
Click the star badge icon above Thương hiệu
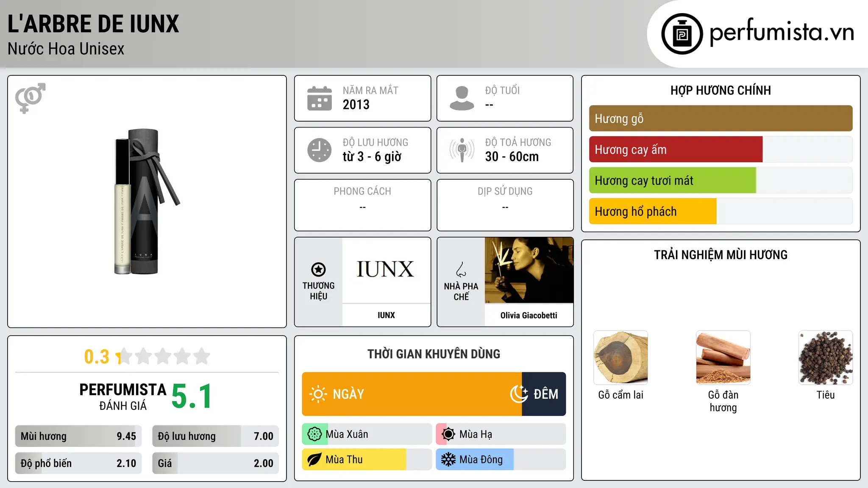[x=318, y=269]
